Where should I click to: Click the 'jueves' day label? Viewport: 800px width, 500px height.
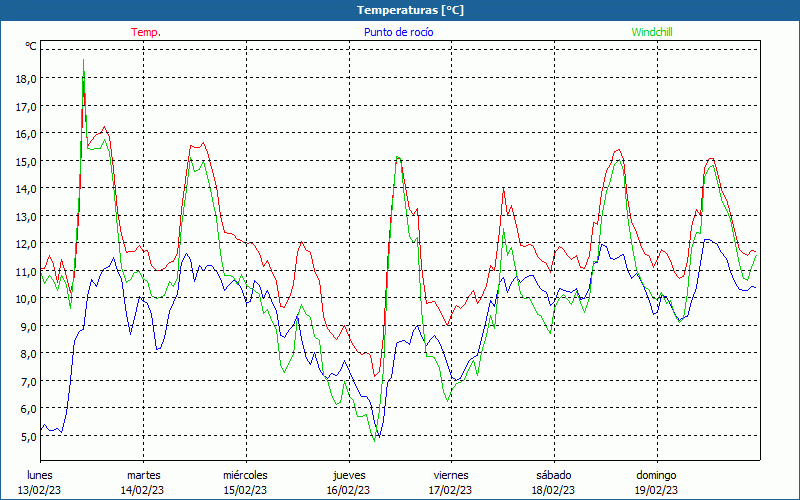(x=349, y=475)
